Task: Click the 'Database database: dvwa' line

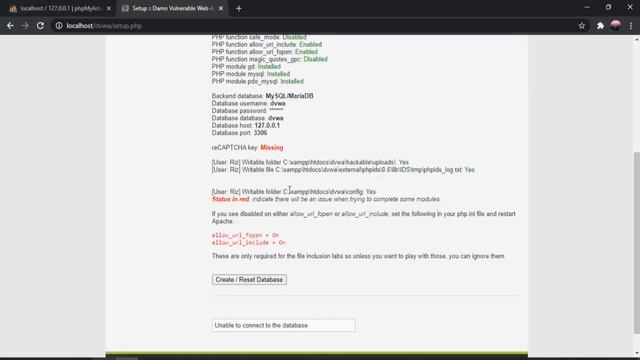Action: pos(247,118)
